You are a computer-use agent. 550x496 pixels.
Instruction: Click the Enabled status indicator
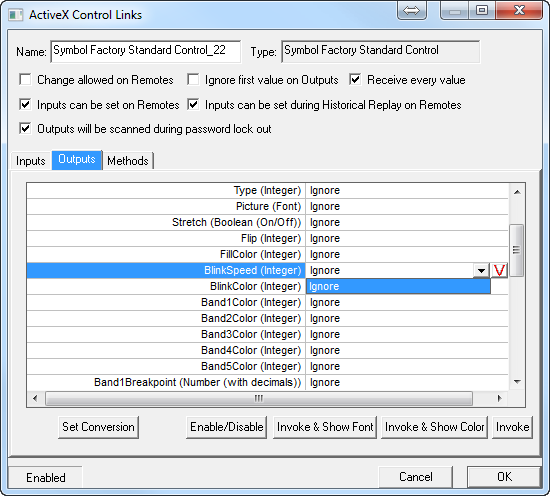pos(46,477)
